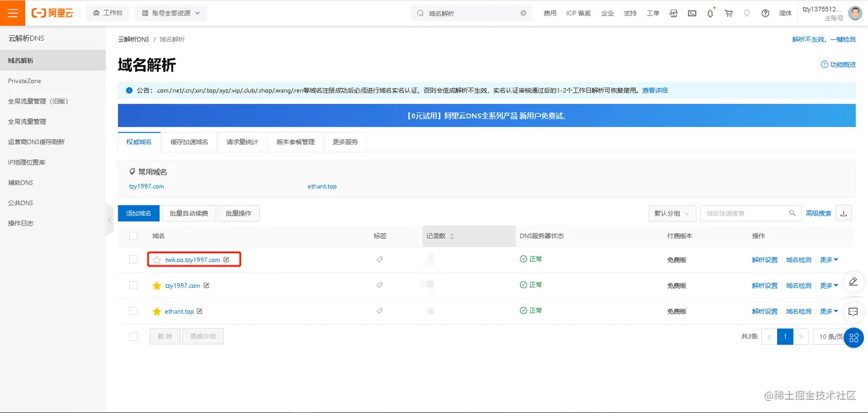Click the tag icon in tzy1997.com row
Image resolution: width=868 pixels, height=413 pixels.
379,285
